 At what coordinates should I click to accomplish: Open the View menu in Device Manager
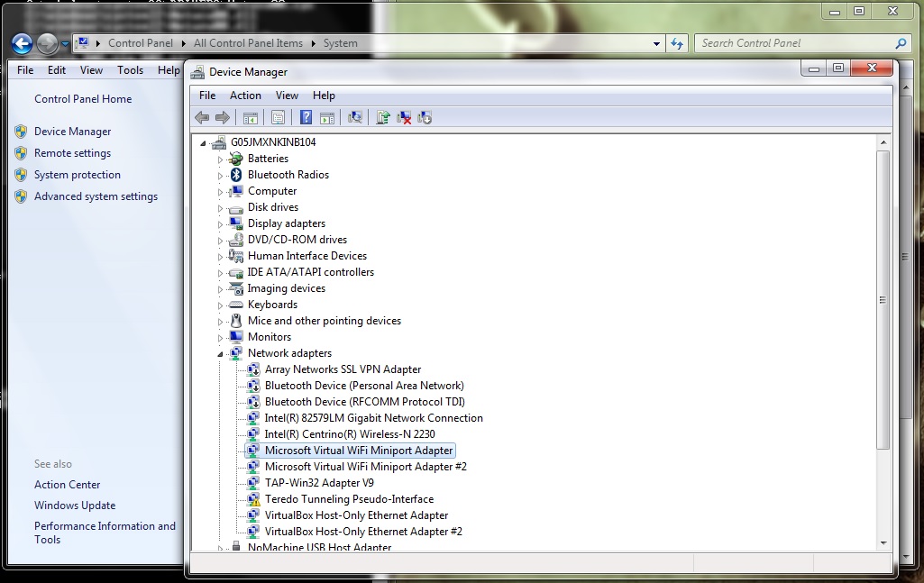(287, 95)
